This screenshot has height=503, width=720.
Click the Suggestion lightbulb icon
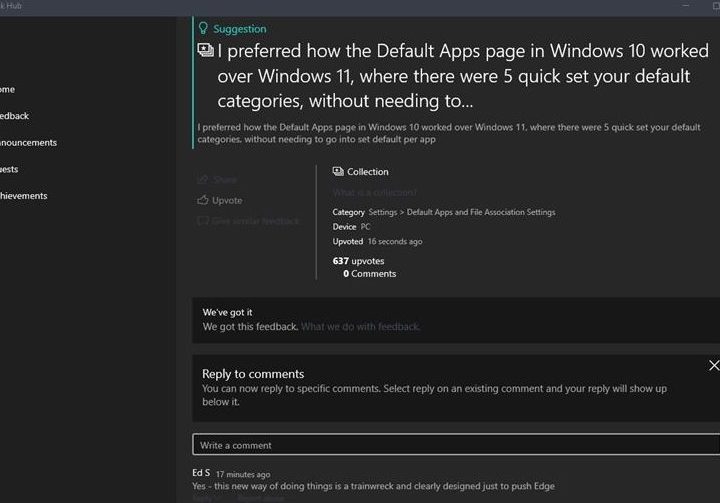pyautogui.click(x=203, y=28)
